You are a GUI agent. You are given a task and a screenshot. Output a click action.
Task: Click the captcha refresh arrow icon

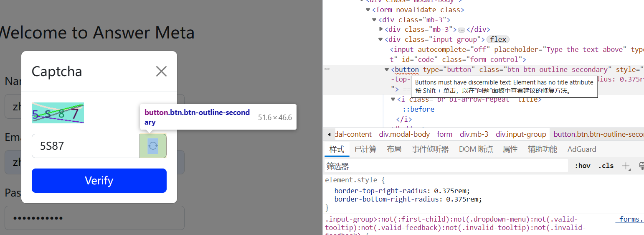click(x=153, y=146)
